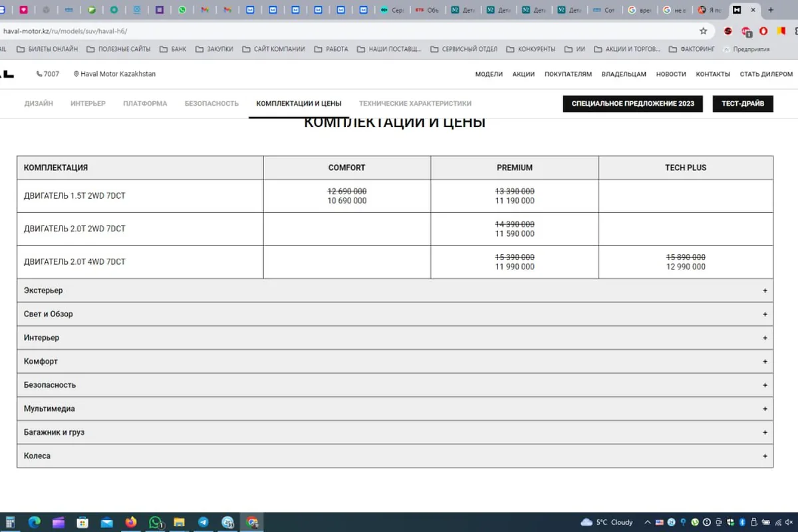Open the ЗАКУПКИ bookmark folder
The image size is (798, 532).
click(x=214, y=49)
